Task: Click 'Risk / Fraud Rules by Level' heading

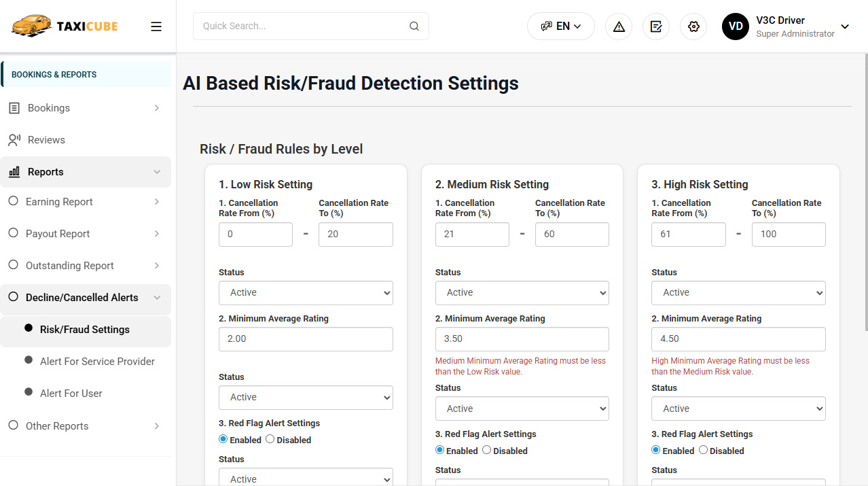Action: coord(281,149)
